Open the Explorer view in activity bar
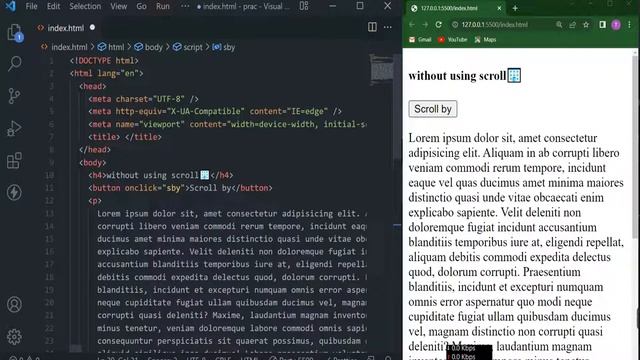This screenshot has height=360, width=640. coord(15,32)
